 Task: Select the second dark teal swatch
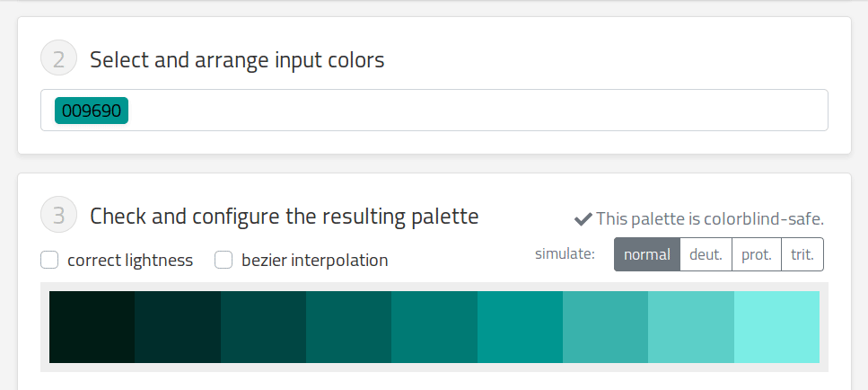[178, 327]
